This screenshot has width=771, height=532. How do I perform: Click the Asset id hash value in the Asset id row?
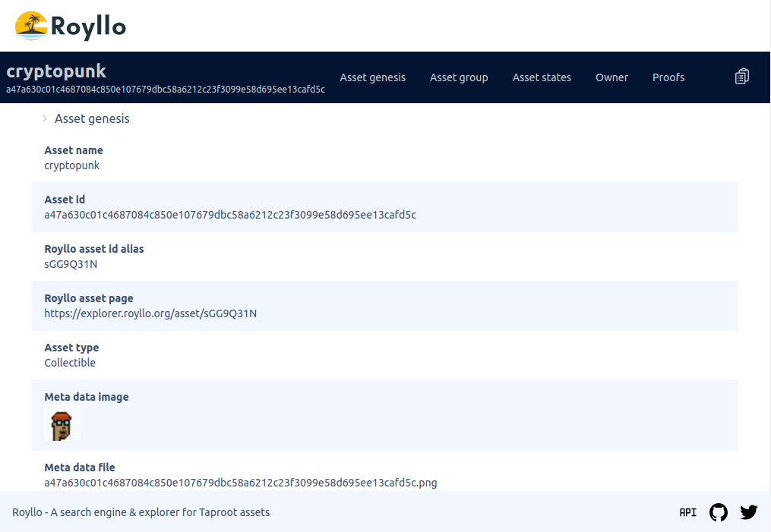coord(230,215)
